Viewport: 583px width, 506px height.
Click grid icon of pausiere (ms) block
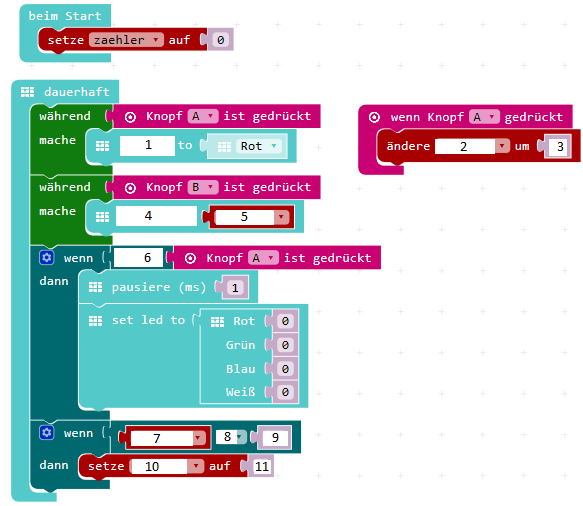pos(96,287)
